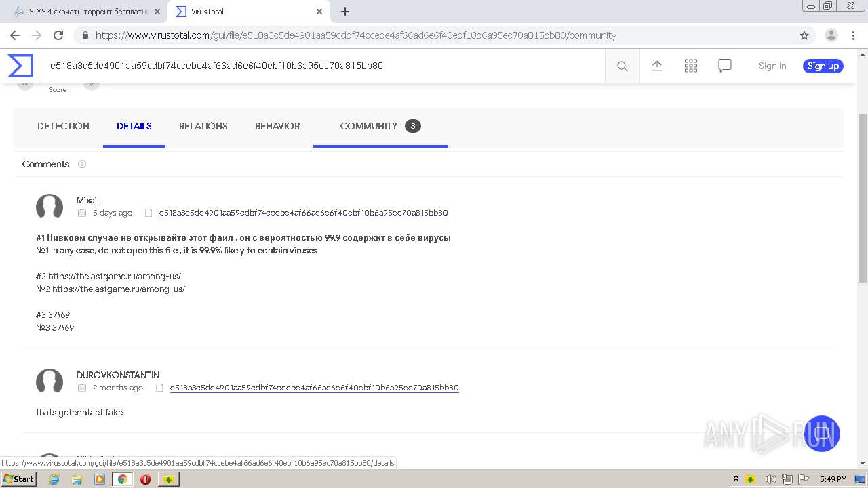
Task: Click the red Opera taskbar icon
Action: 145,479
